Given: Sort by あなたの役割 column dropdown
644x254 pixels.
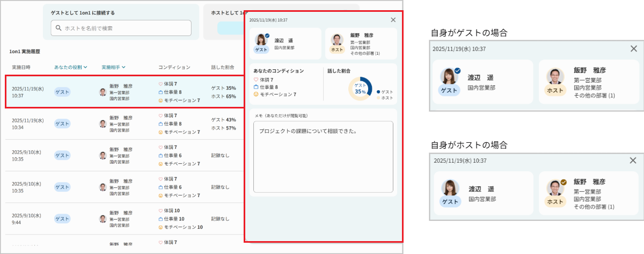Looking at the screenshot, I should (x=70, y=67).
